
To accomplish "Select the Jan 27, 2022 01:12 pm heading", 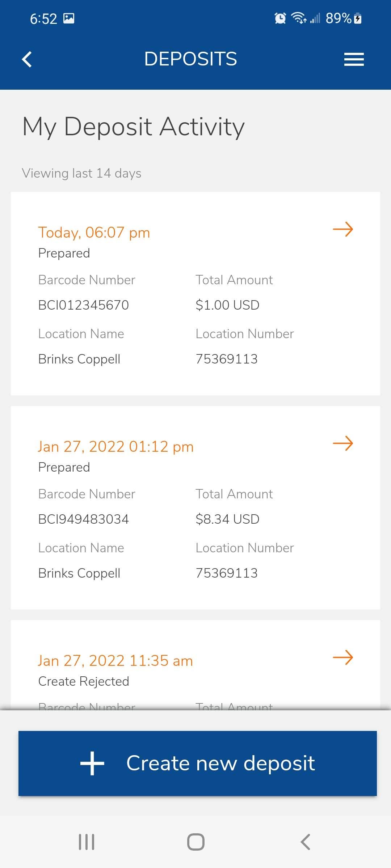I will (x=116, y=447).
